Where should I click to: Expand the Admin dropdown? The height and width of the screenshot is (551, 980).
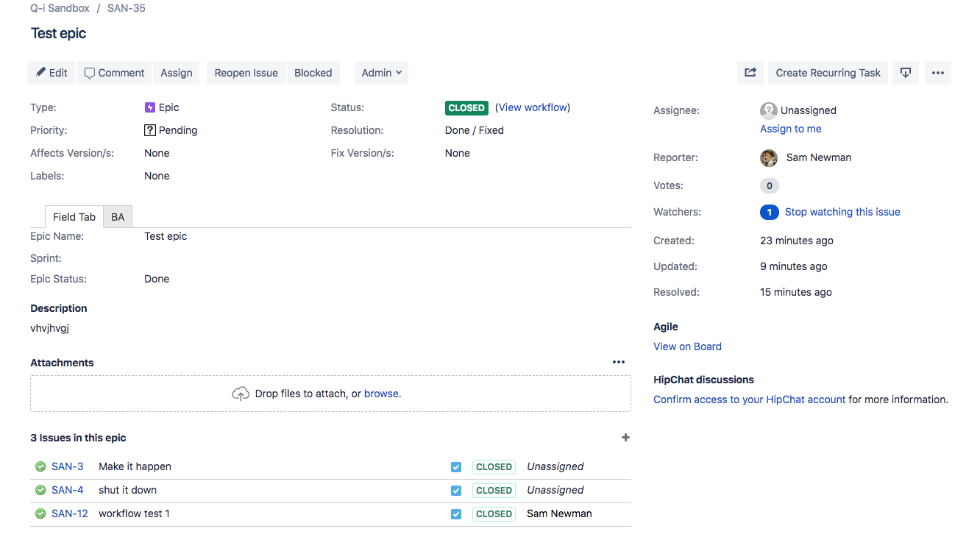click(x=381, y=73)
